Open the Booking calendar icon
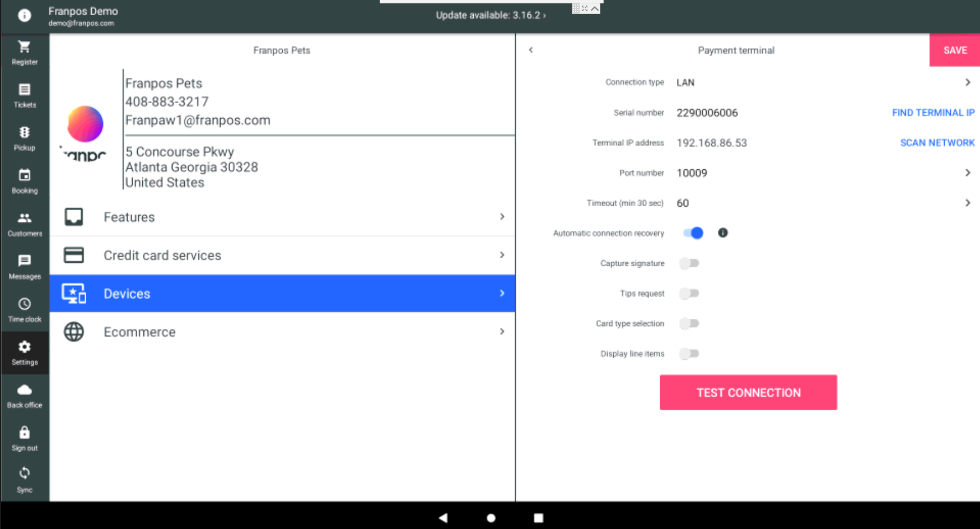The image size is (980, 529). click(24, 175)
